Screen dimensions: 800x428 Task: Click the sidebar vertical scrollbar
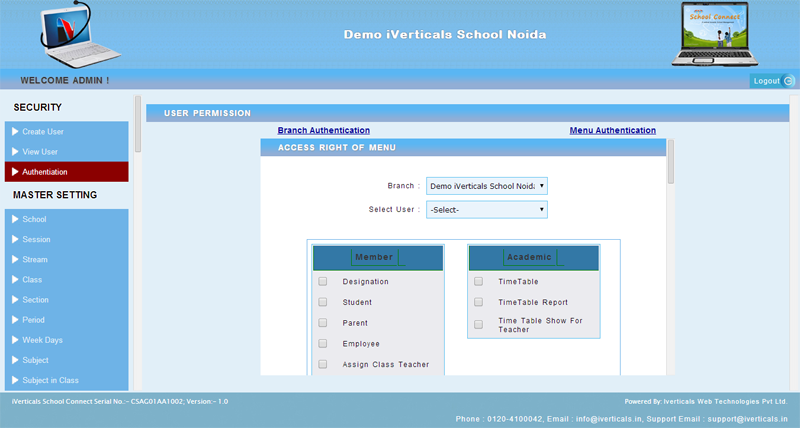point(137,125)
